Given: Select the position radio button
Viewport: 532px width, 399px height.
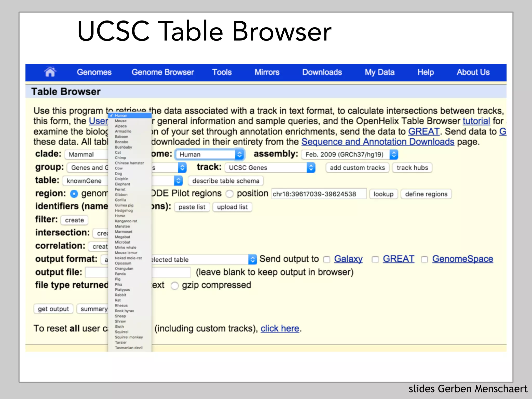Looking at the screenshot, I should (x=230, y=194).
